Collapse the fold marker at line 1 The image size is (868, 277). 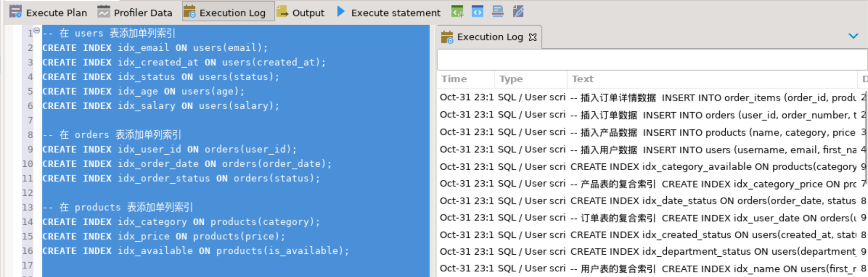click(37, 30)
